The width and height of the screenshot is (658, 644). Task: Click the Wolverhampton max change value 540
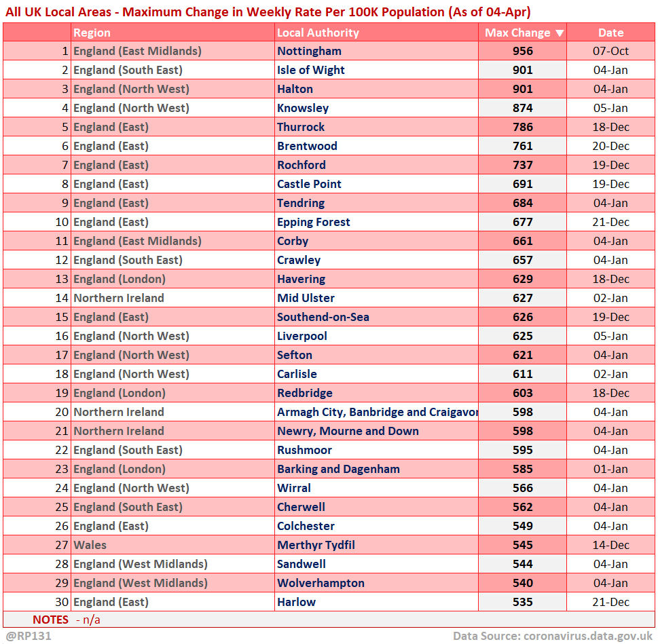pos(523,583)
